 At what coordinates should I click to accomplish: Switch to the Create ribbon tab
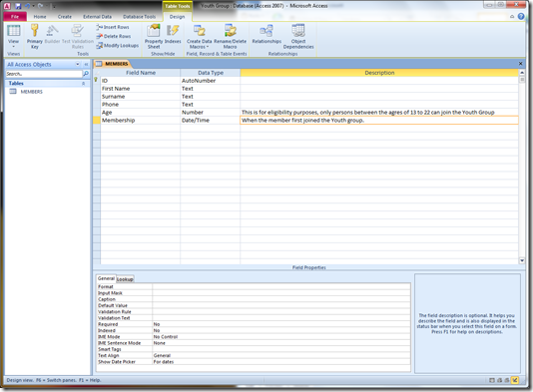65,17
